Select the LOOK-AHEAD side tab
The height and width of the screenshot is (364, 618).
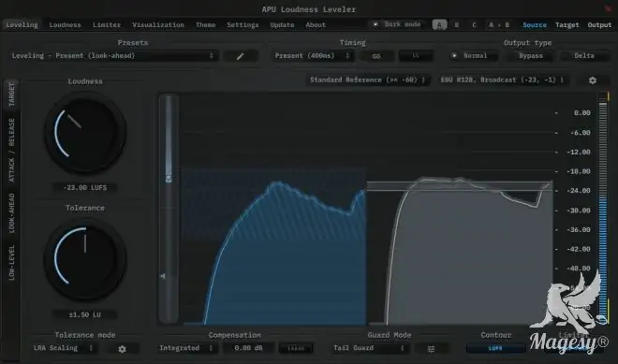(x=12, y=212)
